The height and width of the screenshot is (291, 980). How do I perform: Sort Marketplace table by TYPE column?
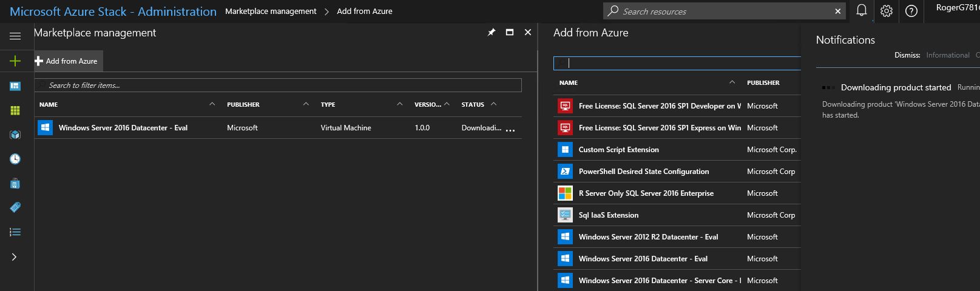tap(328, 104)
